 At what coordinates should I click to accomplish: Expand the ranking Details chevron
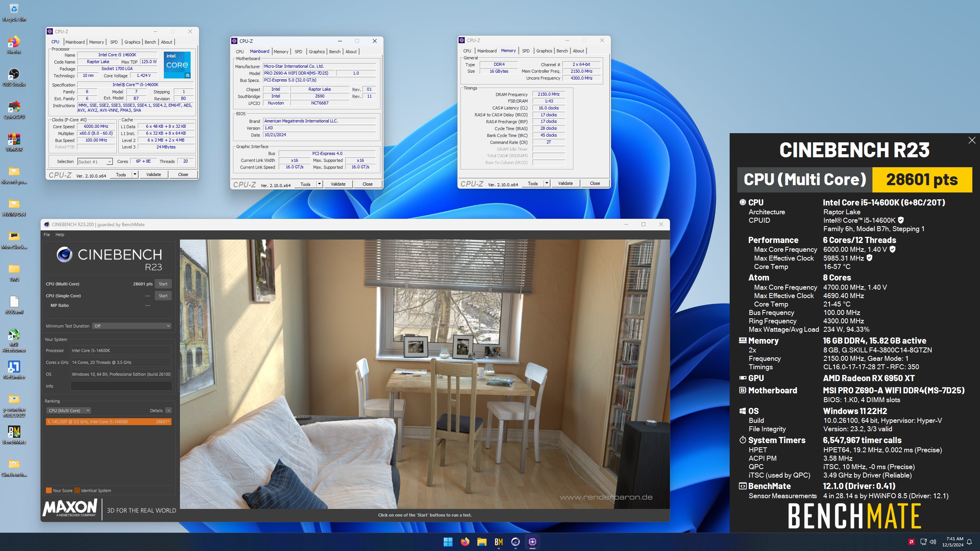(168, 411)
